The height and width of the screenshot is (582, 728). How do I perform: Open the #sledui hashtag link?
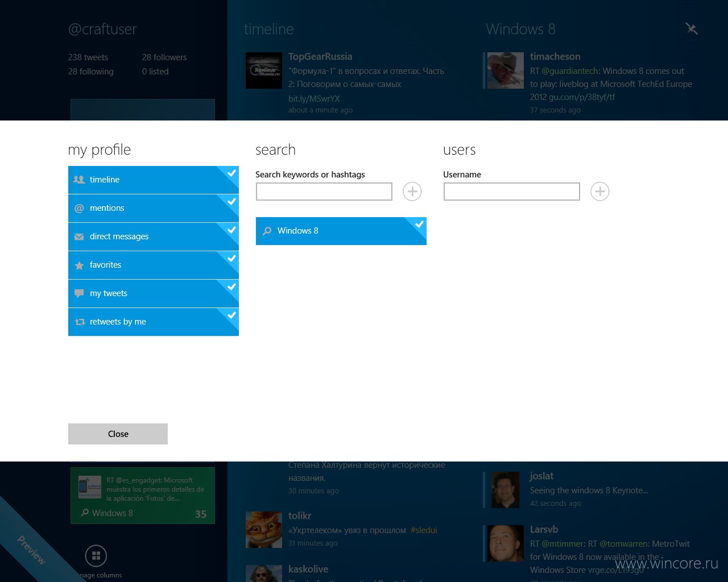pos(424,530)
